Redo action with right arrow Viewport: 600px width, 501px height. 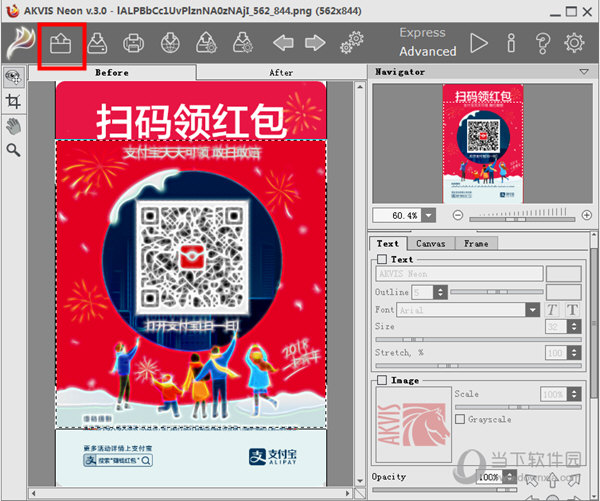(315, 43)
